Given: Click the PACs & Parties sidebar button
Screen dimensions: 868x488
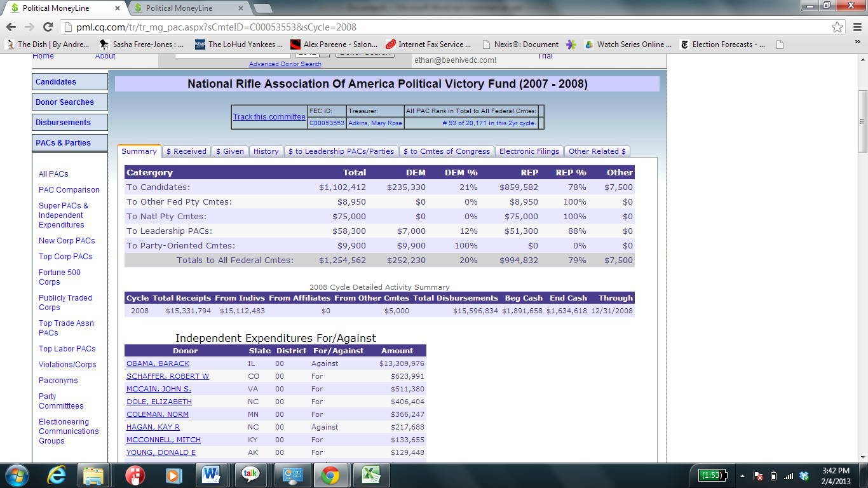Looking at the screenshot, I should click(70, 143).
